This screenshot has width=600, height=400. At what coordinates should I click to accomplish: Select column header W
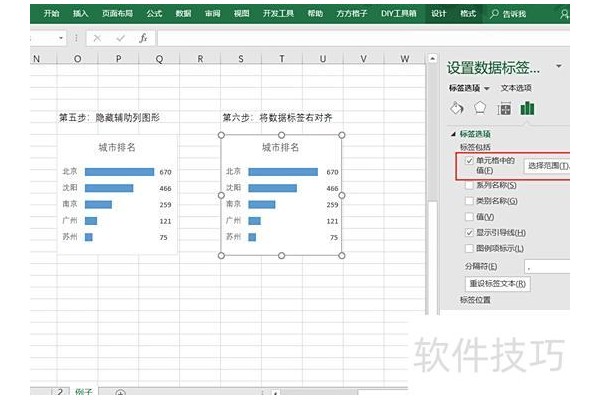click(404, 59)
